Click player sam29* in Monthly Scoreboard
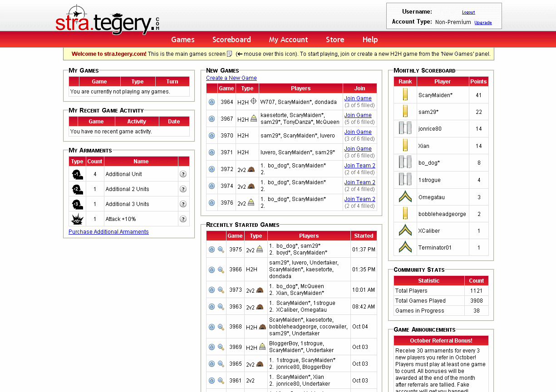The height and width of the screenshot is (392, 556). click(x=428, y=112)
